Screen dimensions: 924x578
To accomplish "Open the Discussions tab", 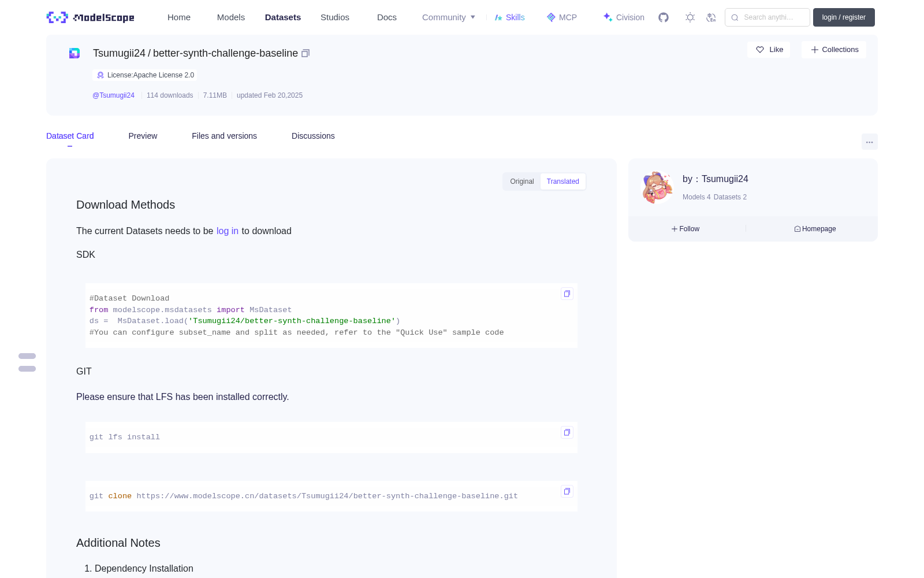I will (x=313, y=136).
